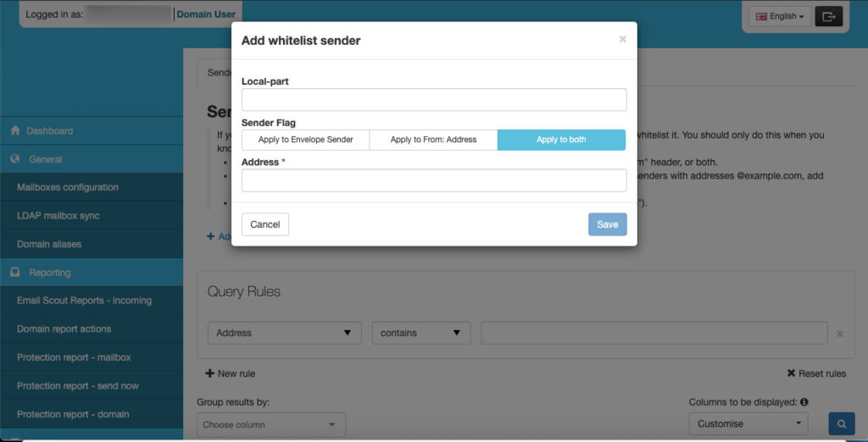Expand the Reporting sidebar section
868x442 pixels.
92,273
